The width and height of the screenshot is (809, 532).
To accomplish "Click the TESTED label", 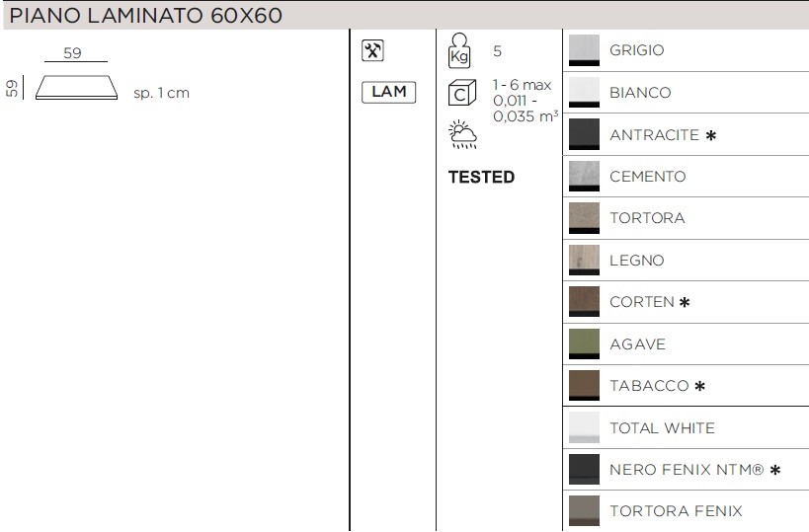I will (x=481, y=178).
